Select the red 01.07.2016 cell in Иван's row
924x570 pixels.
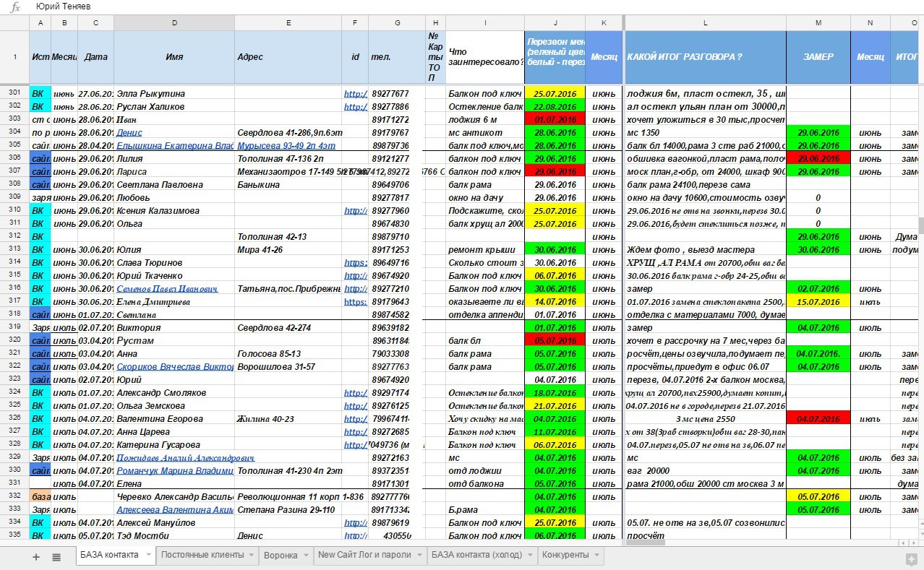click(555, 120)
